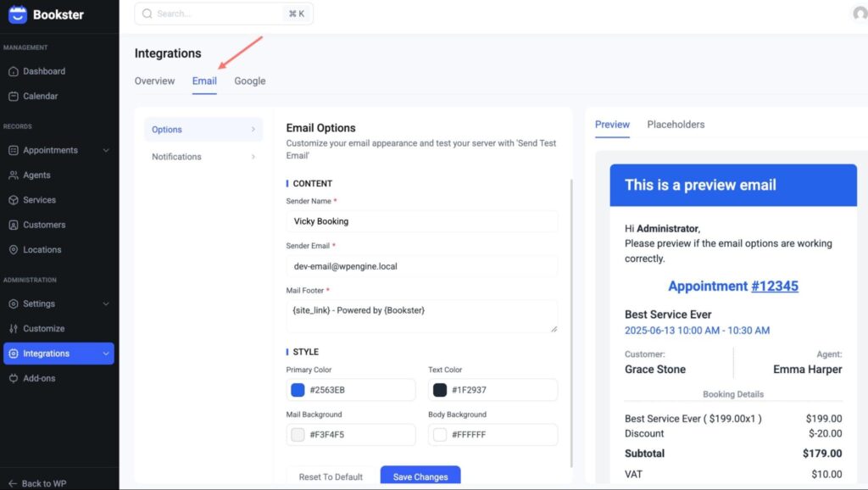868x490 pixels.
Task: Click the Back to WP arrow icon
Action: [x=13, y=484]
